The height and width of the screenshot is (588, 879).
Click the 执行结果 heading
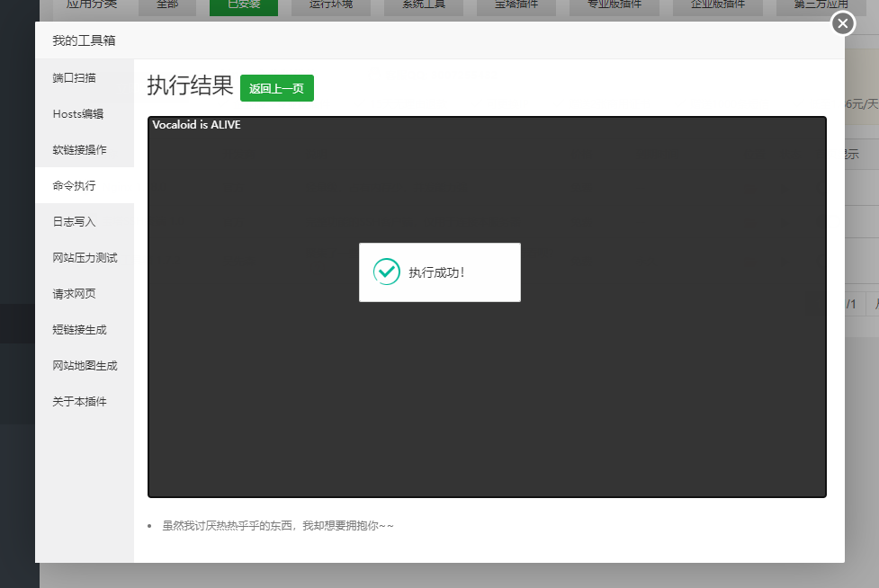coord(190,85)
